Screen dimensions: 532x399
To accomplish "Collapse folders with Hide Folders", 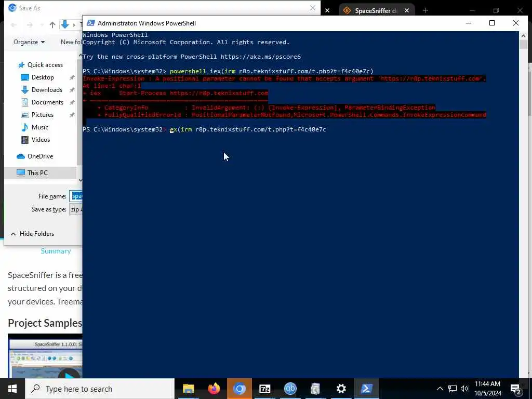I will point(33,234).
